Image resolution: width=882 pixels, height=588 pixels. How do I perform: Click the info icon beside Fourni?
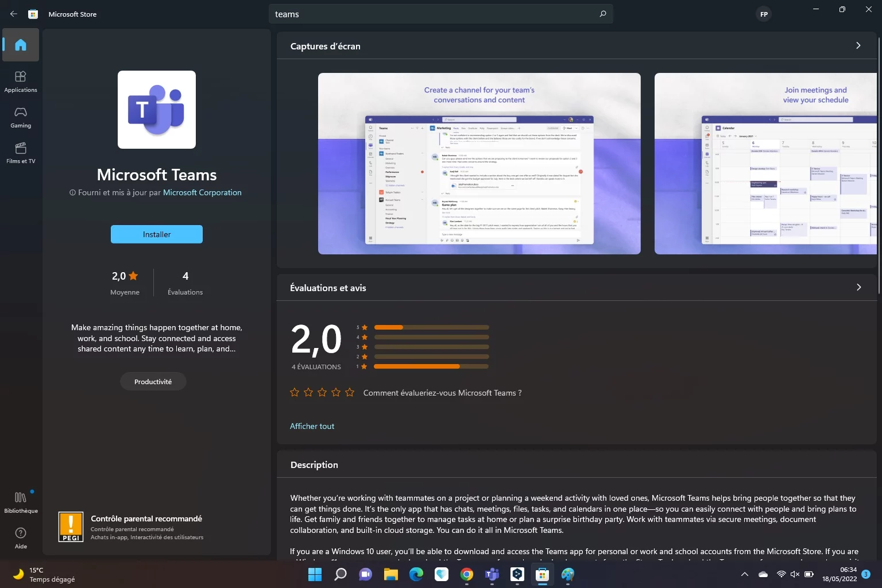72,193
